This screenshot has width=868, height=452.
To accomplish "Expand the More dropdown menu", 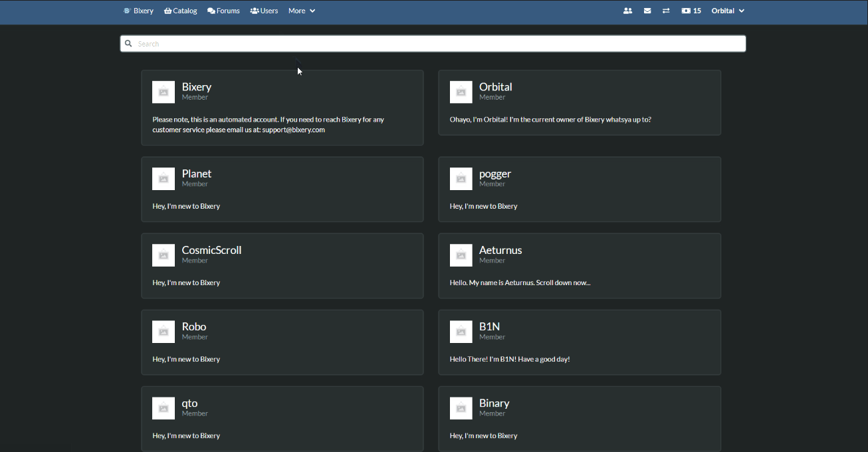I will [x=302, y=11].
